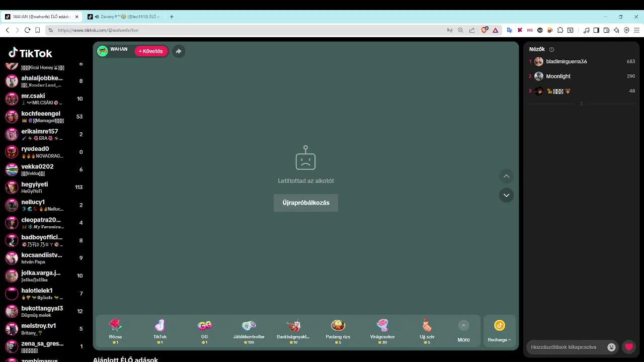Open the Brave Wallet icon
This screenshot has height=362, width=644.
606,30
